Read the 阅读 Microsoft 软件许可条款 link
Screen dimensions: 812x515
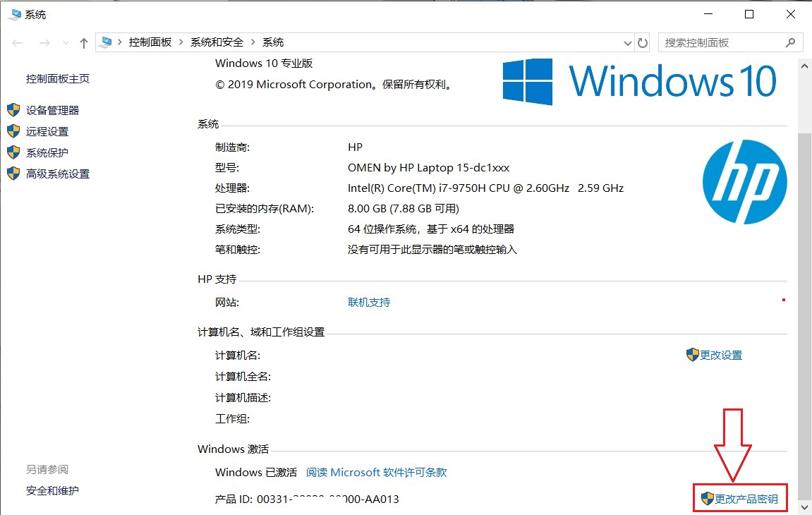coord(377,473)
